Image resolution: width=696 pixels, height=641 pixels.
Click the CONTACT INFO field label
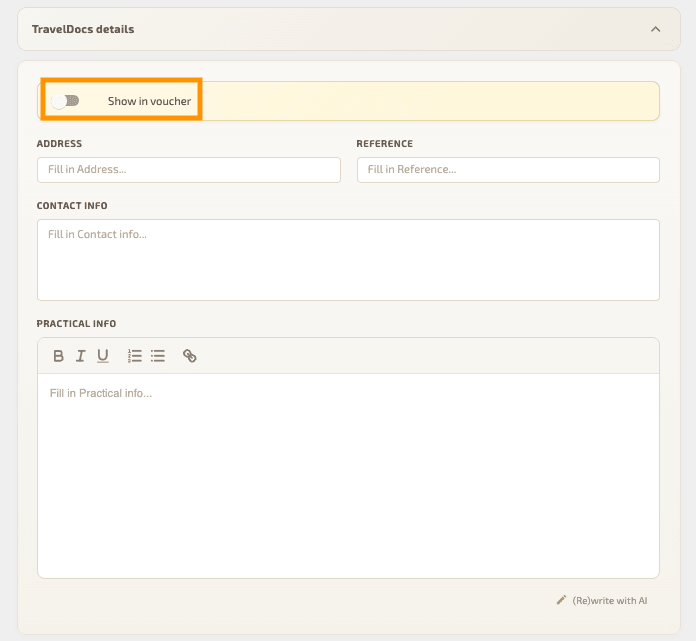(72, 206)
